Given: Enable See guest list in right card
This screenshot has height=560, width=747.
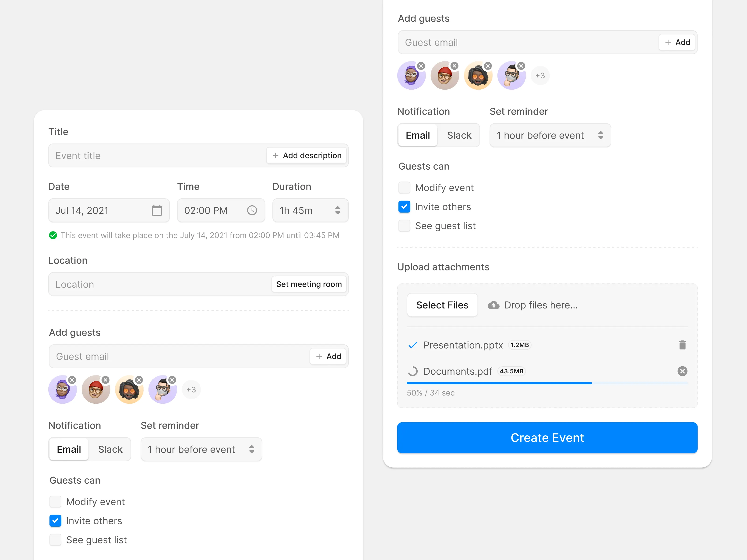Looking at the screenshot, I should pos(404,226).
